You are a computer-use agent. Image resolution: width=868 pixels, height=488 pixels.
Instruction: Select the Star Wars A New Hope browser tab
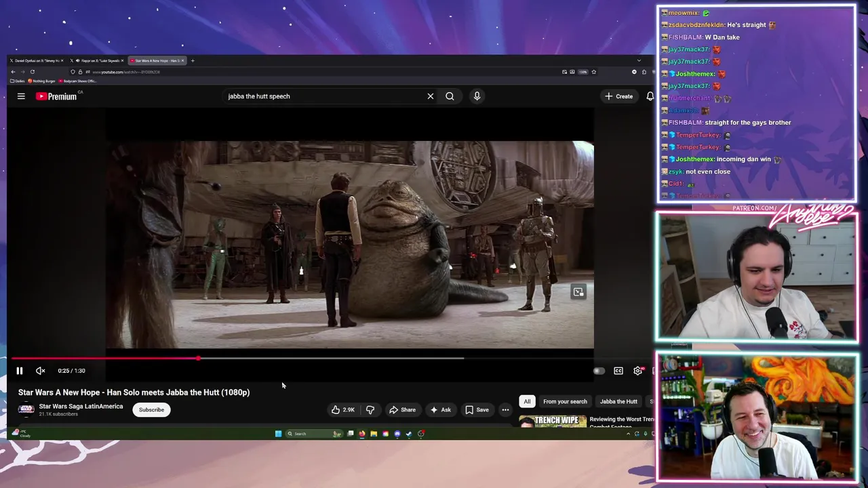coord(157,60)
